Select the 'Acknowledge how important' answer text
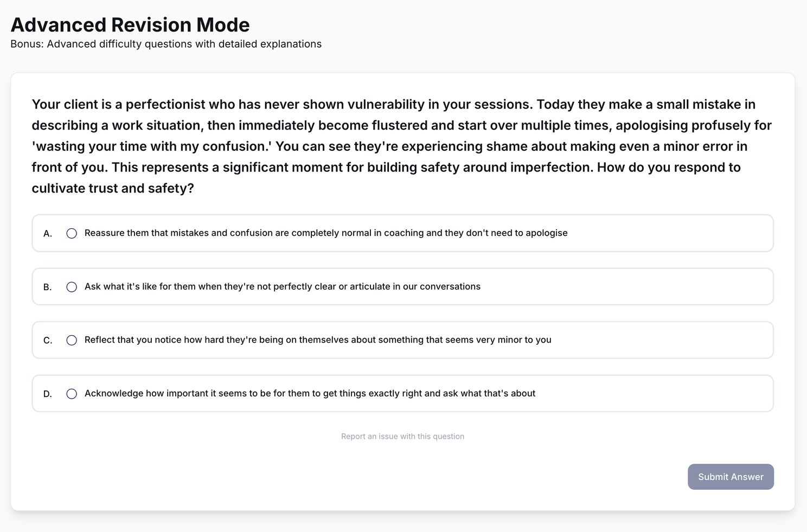Screen dimensions: 807x532 click(x=310, y=394)
